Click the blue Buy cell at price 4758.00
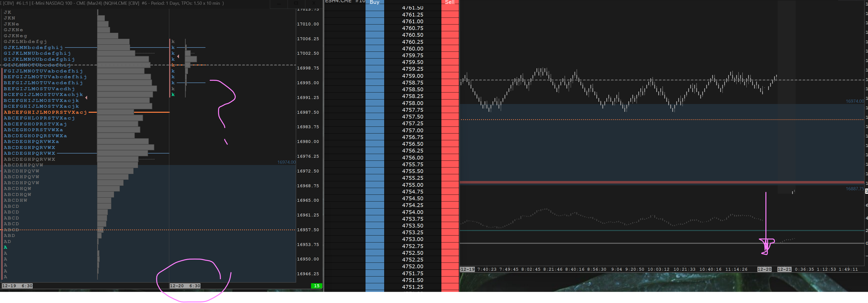The height and width of the screenshot is (303, 868). [374, 103]
